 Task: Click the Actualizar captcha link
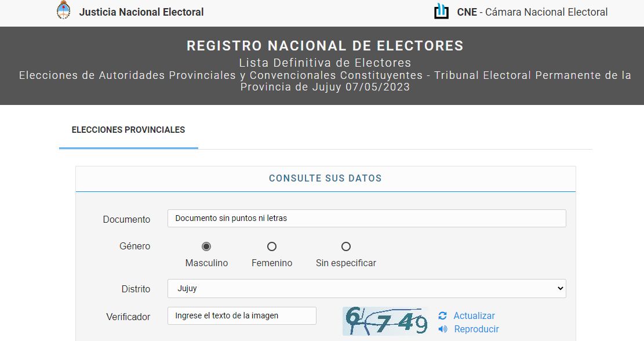(x=474, y=315)
